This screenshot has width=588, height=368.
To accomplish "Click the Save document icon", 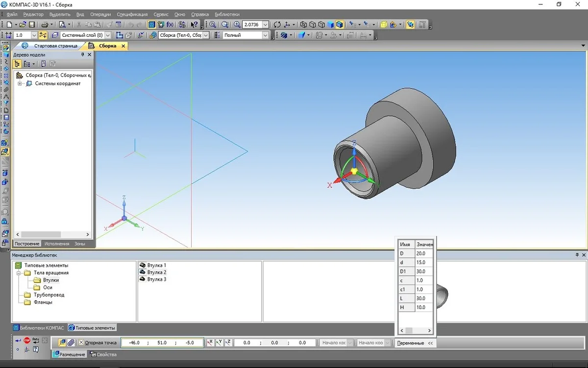I will pyautogui.click(x=32, y=25).
